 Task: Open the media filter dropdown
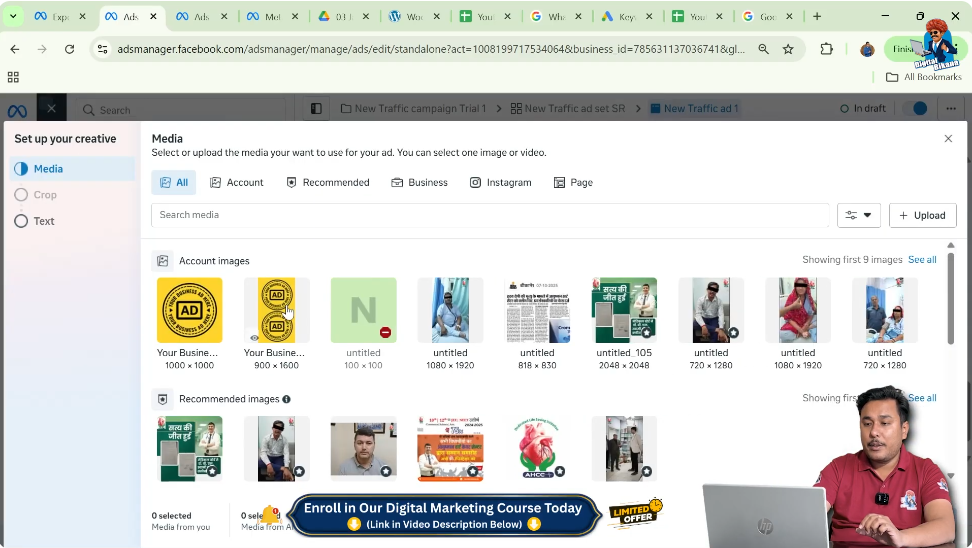click(x=858, y=215)
